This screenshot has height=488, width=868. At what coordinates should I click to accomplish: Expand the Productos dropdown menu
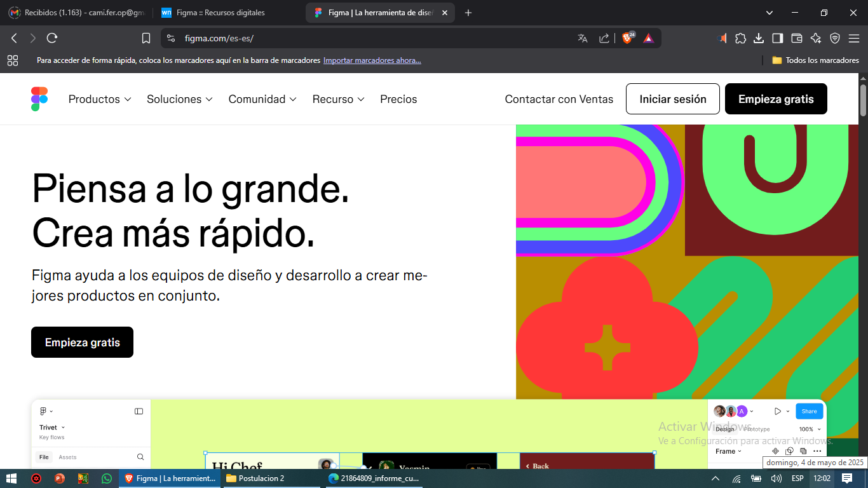pos(100,99)
